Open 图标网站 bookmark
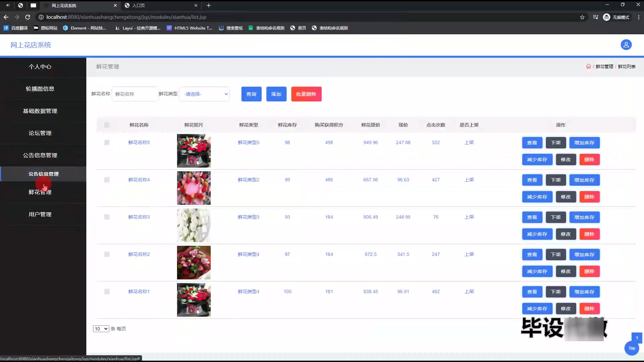 coord(46,28)
